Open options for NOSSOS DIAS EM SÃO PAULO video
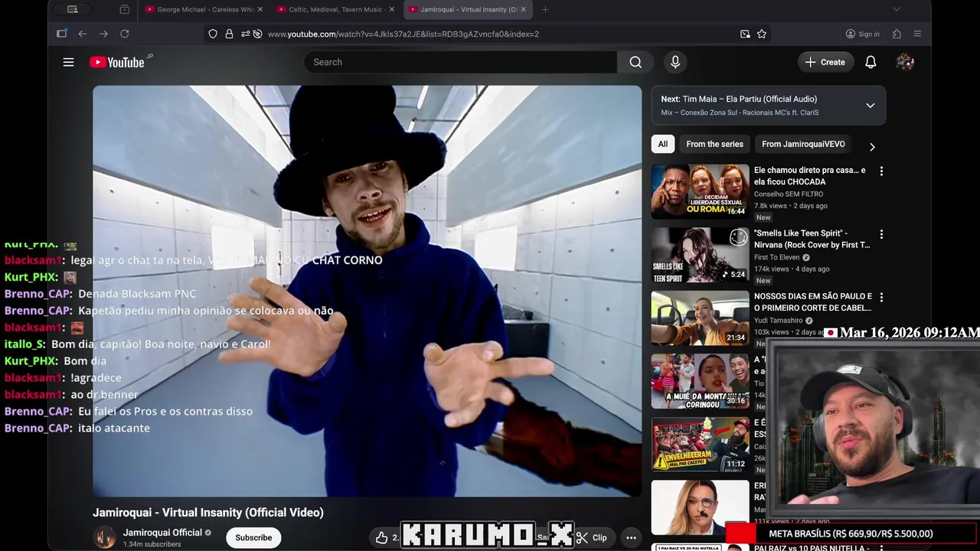The height and width of the screenshot is (551, 980). (881, 297)
